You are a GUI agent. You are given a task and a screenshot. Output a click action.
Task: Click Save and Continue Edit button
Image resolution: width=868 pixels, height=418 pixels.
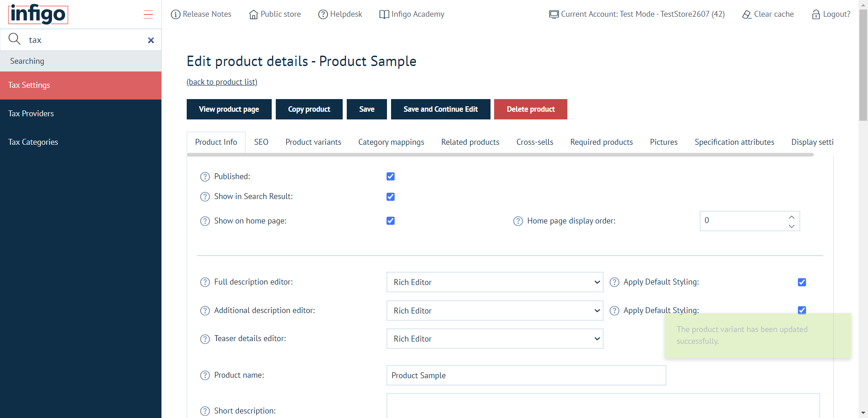pos(441,109)
